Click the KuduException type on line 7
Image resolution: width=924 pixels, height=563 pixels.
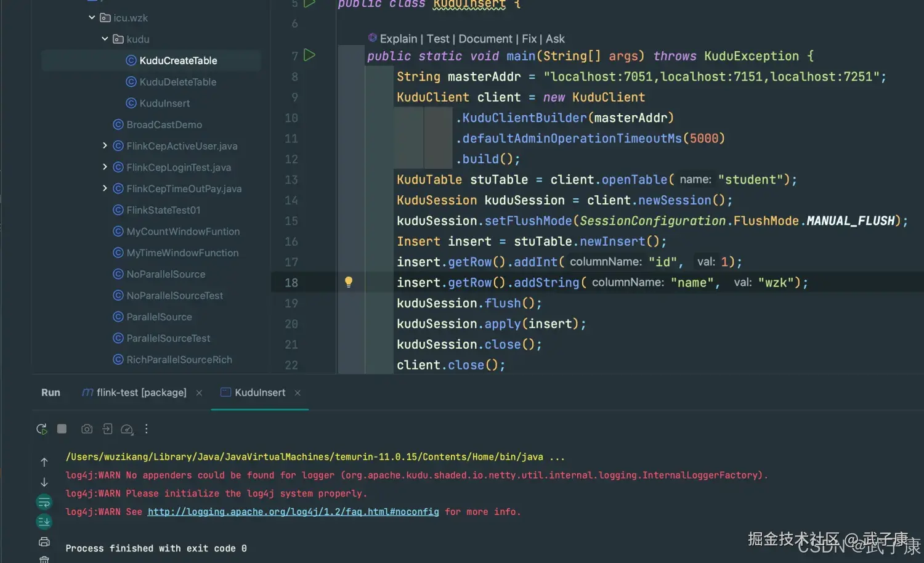coord(752,56)
